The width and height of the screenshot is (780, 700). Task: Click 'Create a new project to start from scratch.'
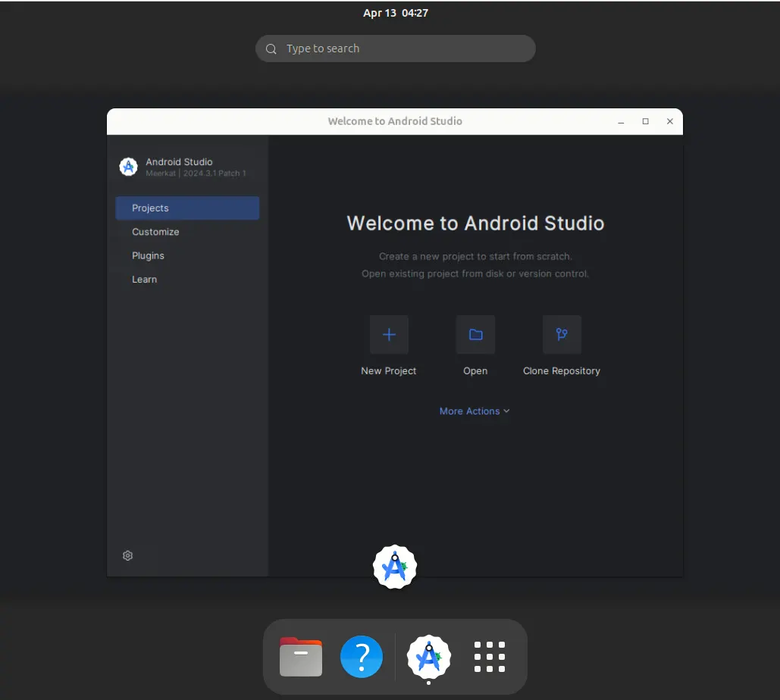pyautogui.click(x=475, y=257)
